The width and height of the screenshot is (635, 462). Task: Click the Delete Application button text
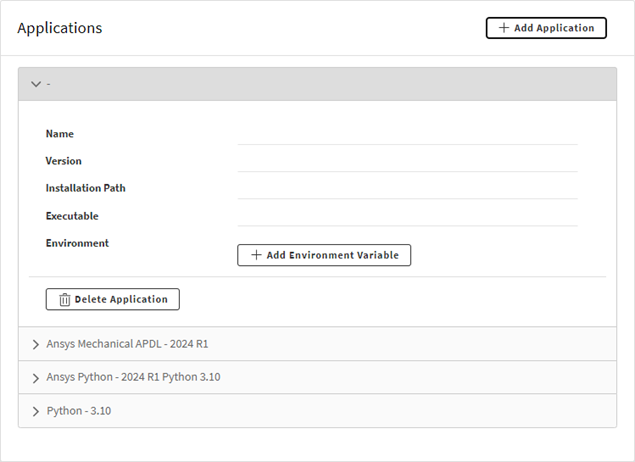pyautogui.click(x=121, y=299)
